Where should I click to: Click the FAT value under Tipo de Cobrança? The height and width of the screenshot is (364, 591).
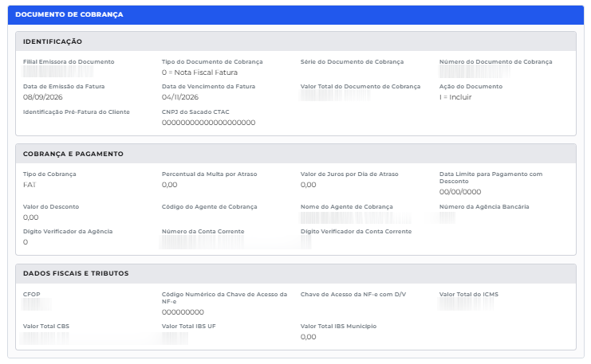click(x=30, y=185)
